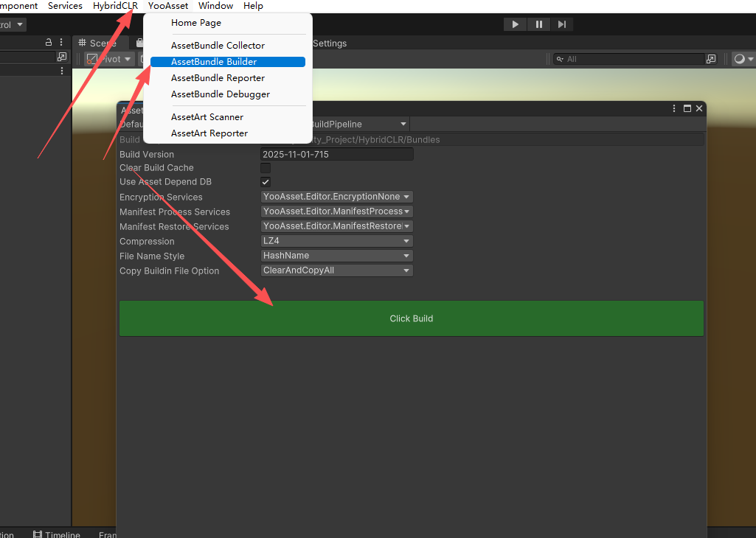Open the Services menu

tap(65, 6)
